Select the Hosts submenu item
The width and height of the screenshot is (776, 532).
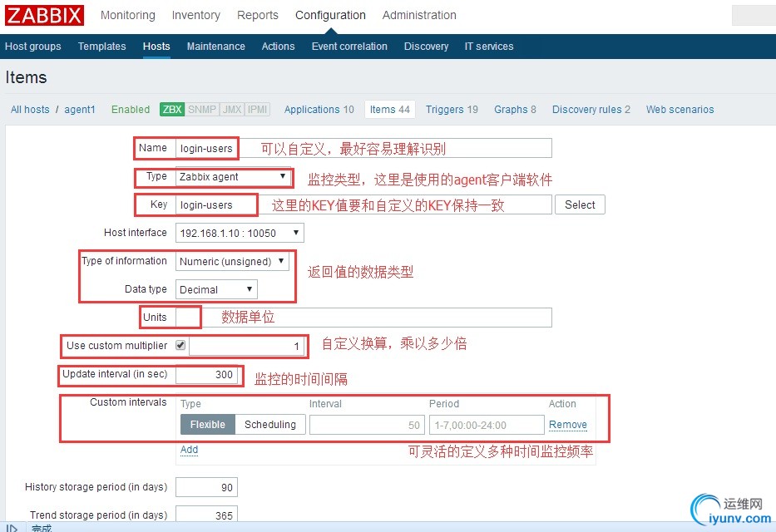coord(156,47)
